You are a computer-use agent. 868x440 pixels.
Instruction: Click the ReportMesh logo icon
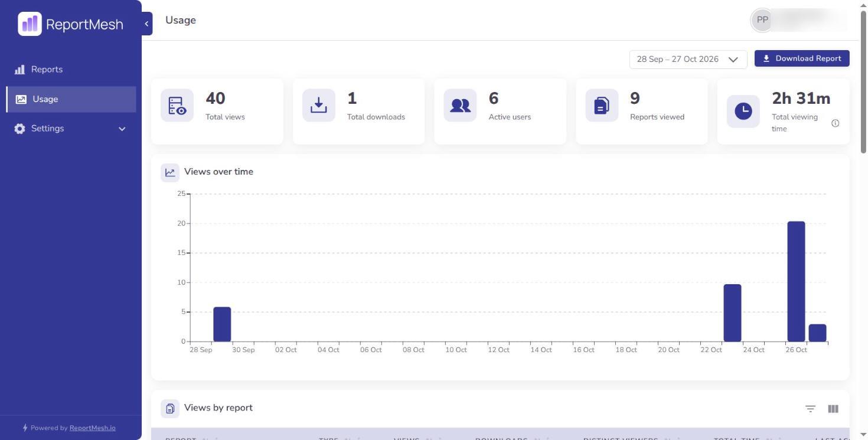[x=30, y=24]
